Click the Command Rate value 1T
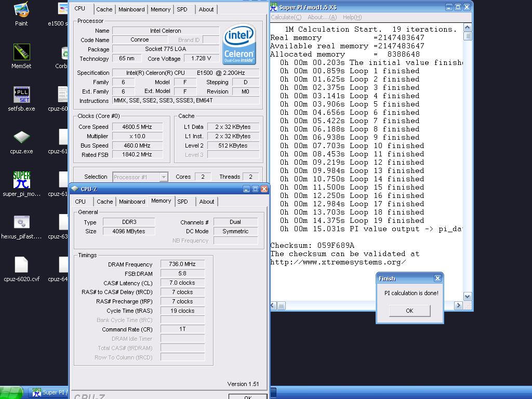The image size is (532, 399). pyautogui.click(x=182, y=329)
